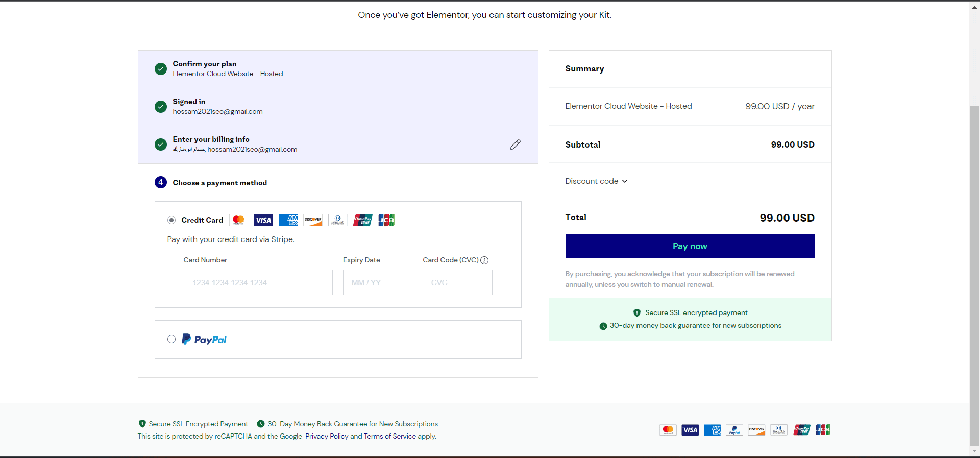Click the Choose a payment method heading
980x458 pixels.
click(x=220, y=183)
